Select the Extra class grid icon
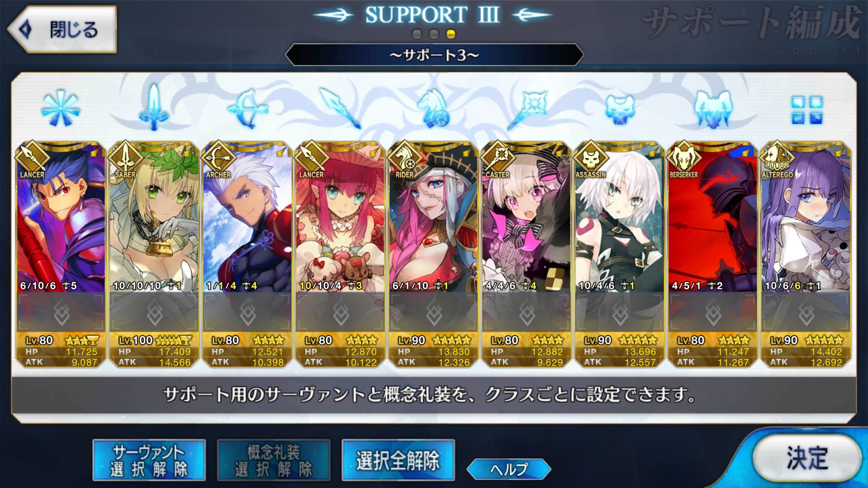The image size is (868, 488). [x=807, y=110]
